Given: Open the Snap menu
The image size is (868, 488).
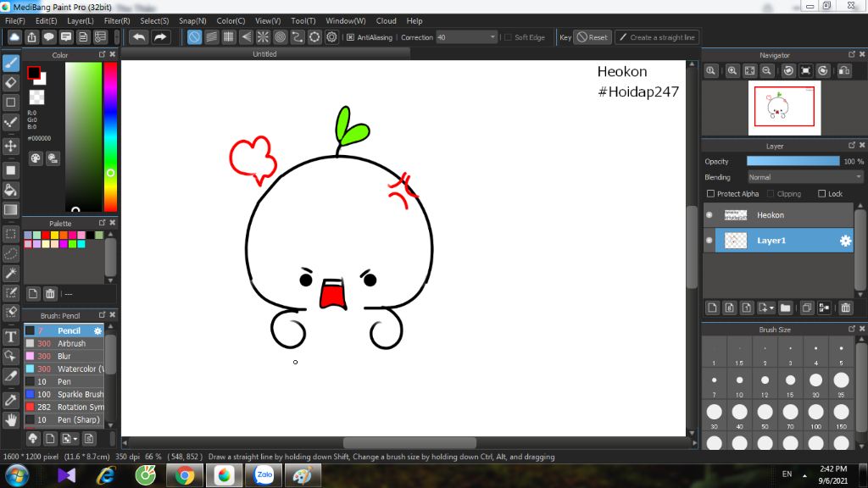Looking at the screenshot, I should point(192,21).
